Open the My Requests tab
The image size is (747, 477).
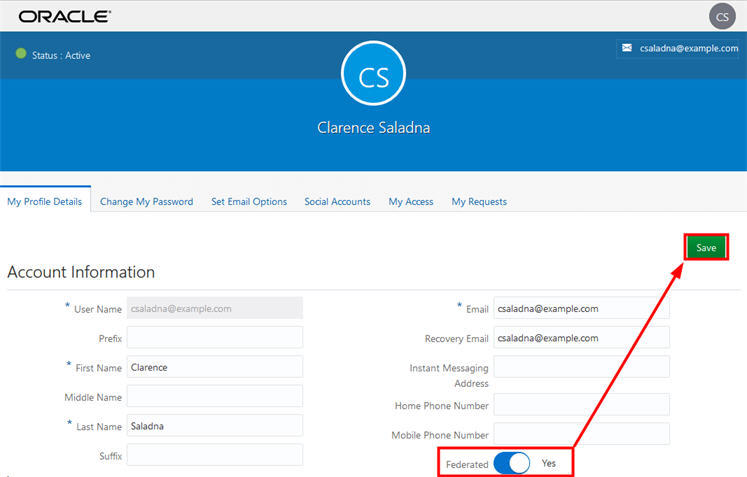[479, 202]
